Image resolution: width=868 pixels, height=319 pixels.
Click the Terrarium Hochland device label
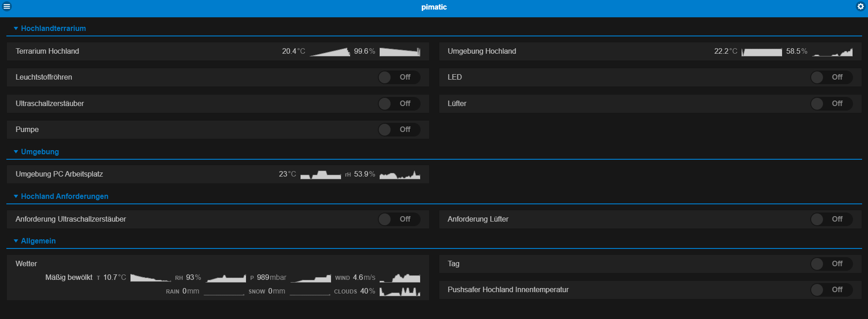[47, 51]
